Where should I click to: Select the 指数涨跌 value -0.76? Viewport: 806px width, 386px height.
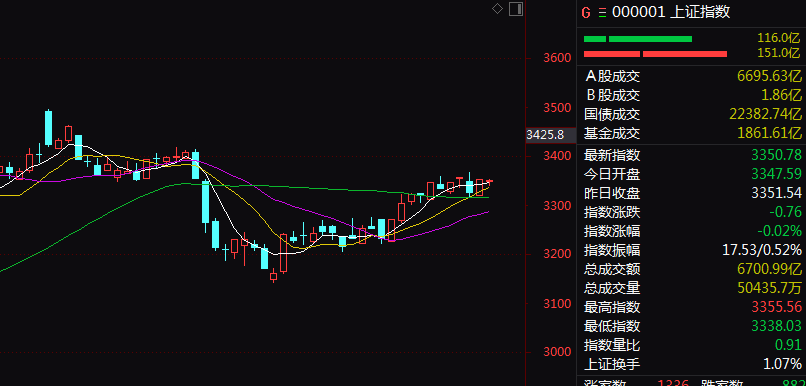click(785, 212)
